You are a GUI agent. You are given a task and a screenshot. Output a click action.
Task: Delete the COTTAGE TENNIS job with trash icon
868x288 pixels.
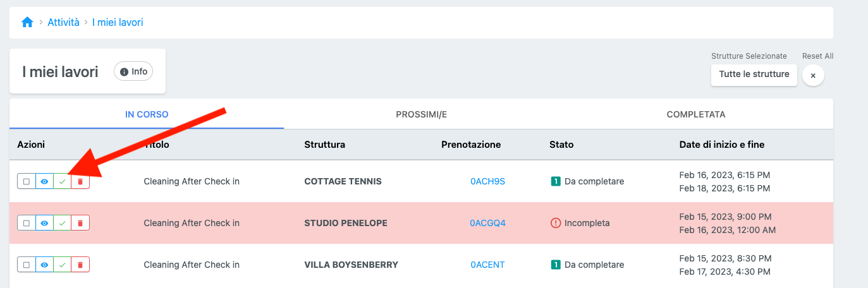pyautogui.click(x=80, y=181)
